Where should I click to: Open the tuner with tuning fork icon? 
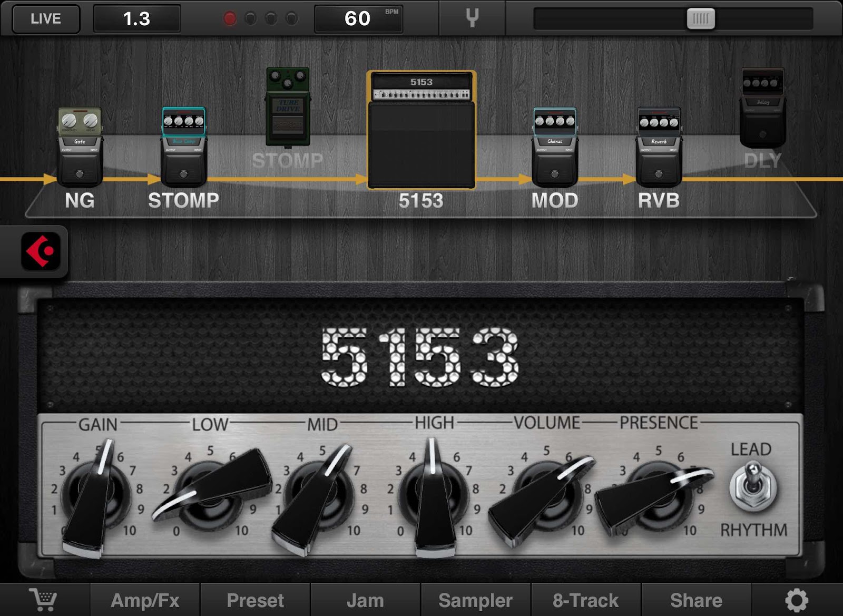(472, 18)
